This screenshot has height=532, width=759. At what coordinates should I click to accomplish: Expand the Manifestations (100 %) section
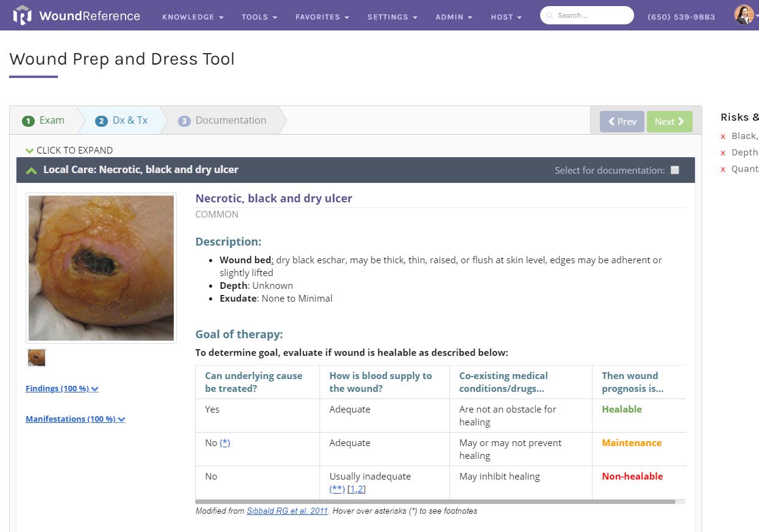[75, 419]
